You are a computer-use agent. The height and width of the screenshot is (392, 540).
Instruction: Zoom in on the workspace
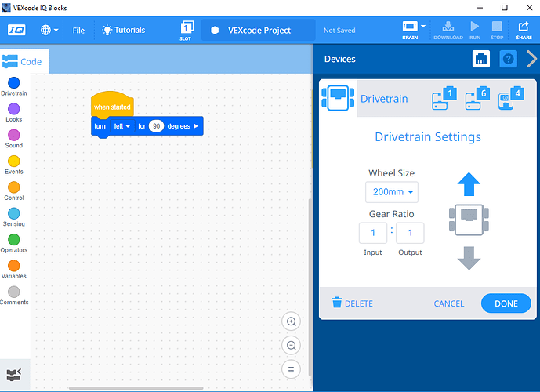click(291, 321)
